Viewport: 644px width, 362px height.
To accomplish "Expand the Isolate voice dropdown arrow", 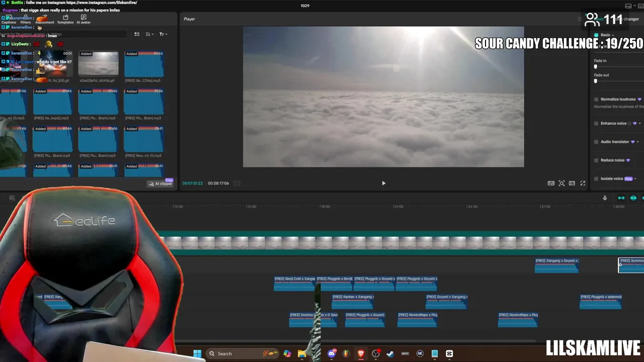I will 635,178.
